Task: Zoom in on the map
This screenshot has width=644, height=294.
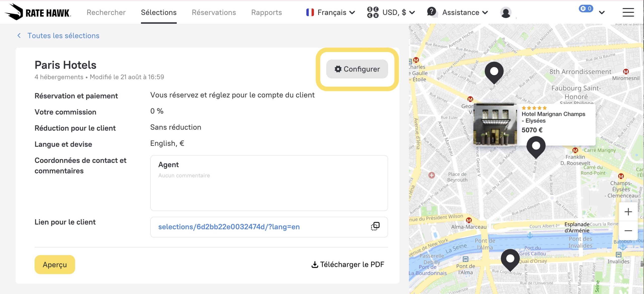Action: point(628,212)
